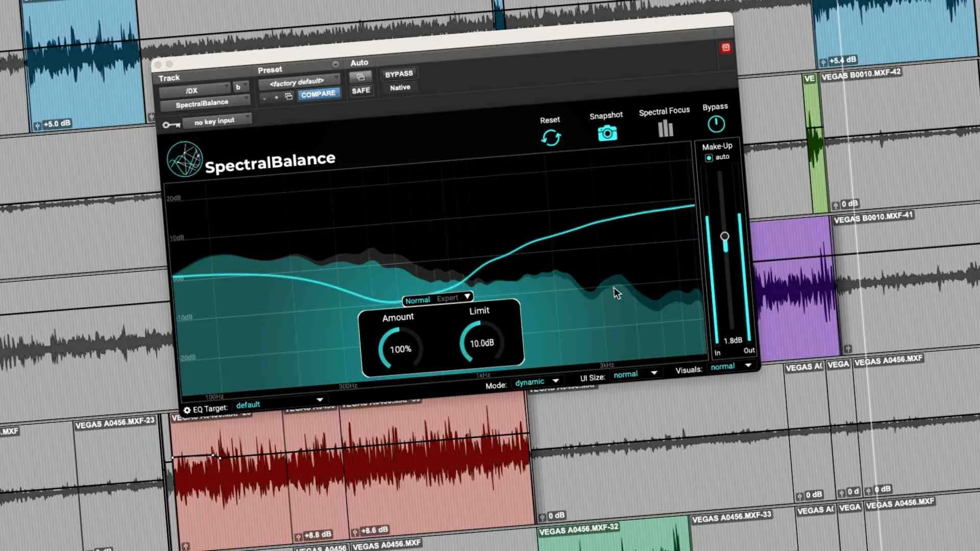Click the key input icon next to no key input
The width and height of the screenshot is (980, 551).
171,124
